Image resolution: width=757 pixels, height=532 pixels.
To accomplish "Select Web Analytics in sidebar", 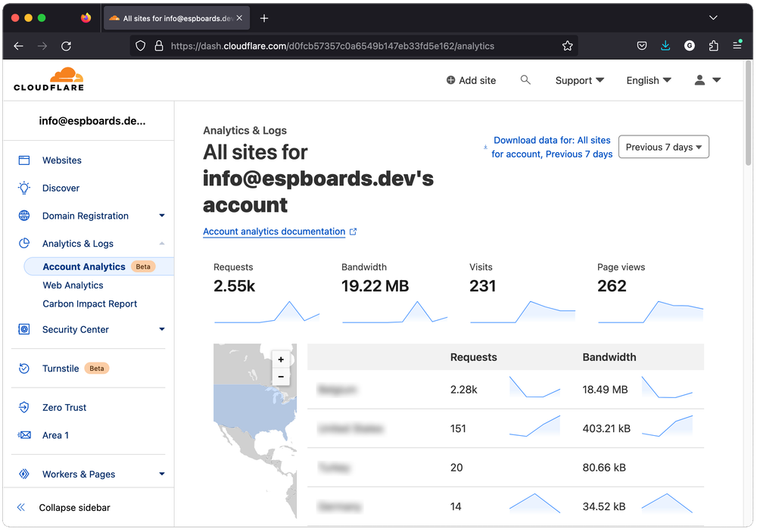I will [73, 285].
